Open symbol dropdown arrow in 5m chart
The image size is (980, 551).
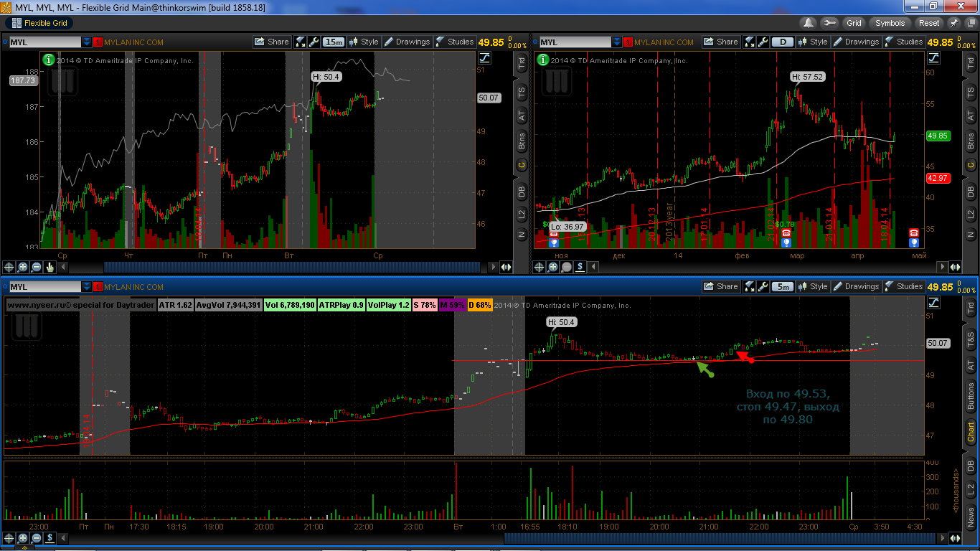pos(87,287)
